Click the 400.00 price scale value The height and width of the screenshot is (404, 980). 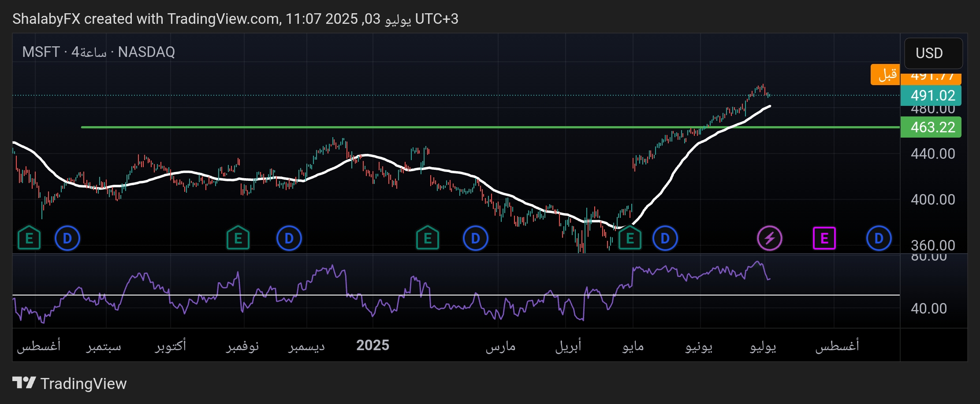[933, 199]
